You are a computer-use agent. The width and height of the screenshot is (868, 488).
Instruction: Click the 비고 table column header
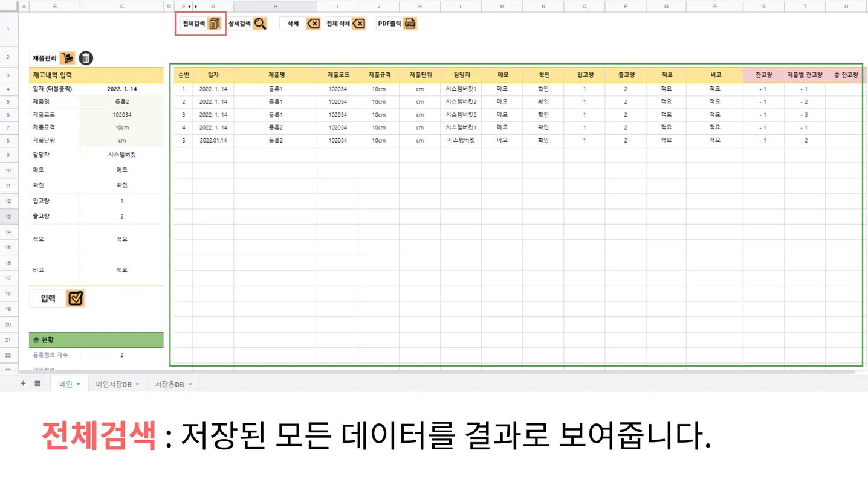coord(715,75)
